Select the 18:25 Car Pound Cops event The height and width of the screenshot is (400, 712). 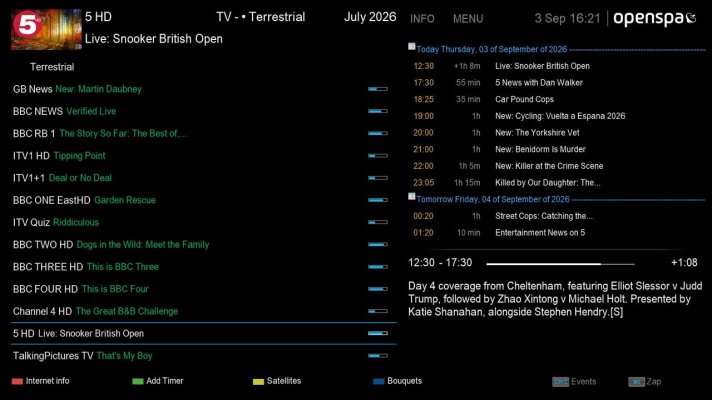(557, 99)
